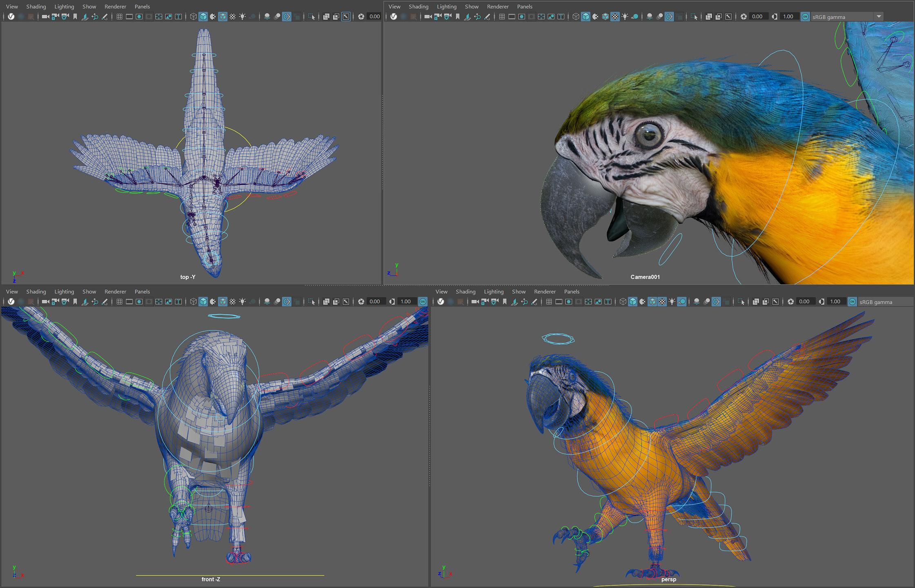Click Use All Lights bulb in top -Y panel
The width and height of the screenshot is (915, 588).
[242, 17]
